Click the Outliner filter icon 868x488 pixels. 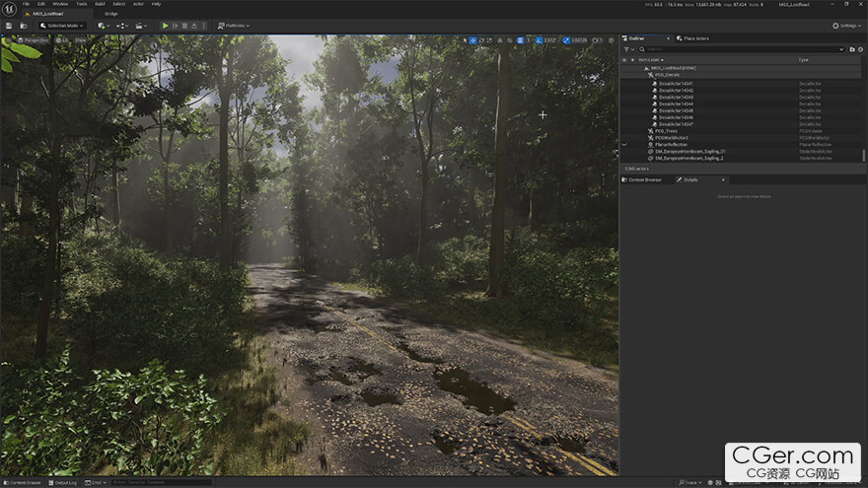[626, 48]
